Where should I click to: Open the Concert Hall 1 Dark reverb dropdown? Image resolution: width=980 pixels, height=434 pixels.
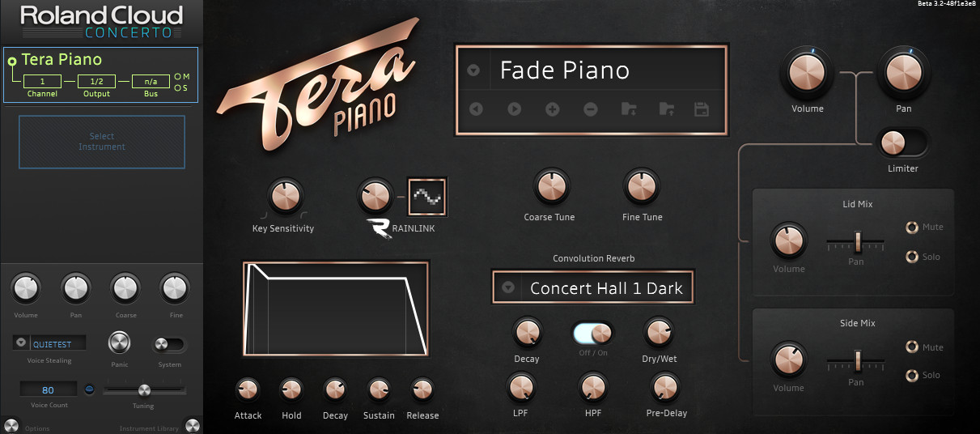point(508,287)
